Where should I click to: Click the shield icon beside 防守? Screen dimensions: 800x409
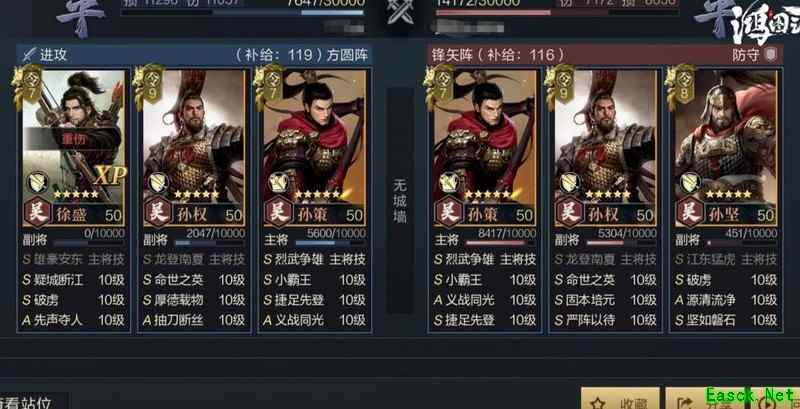[x=771, y=55]
